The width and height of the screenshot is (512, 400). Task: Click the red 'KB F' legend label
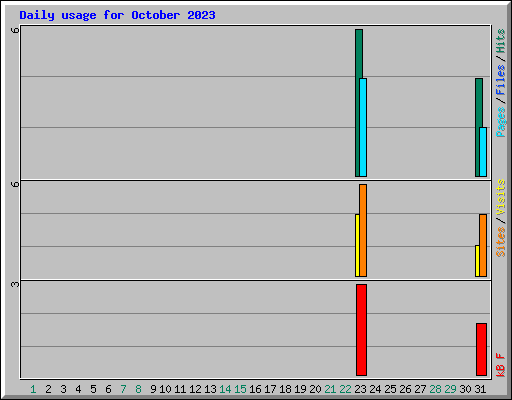pyautogui.click(x=501, y=365)
